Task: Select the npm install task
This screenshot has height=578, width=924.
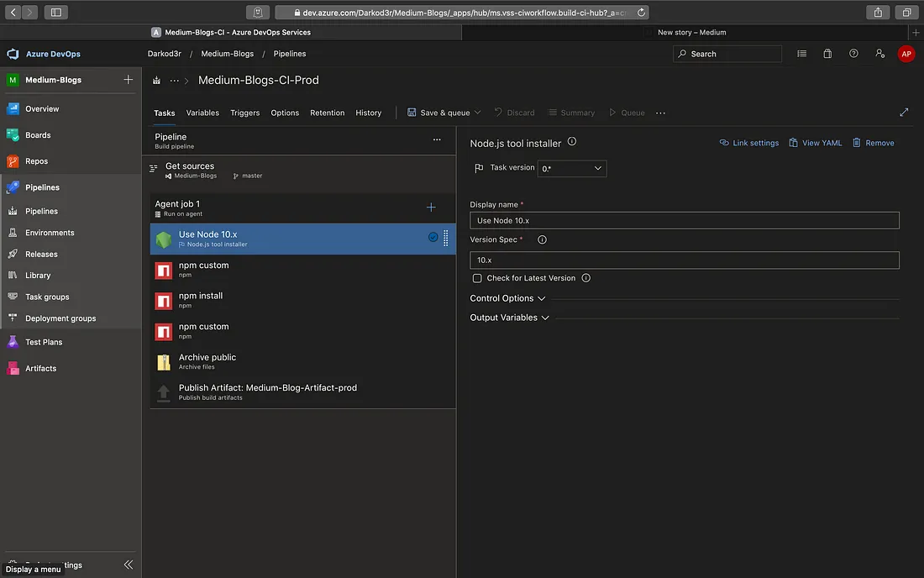Action: tap(303, 300)
